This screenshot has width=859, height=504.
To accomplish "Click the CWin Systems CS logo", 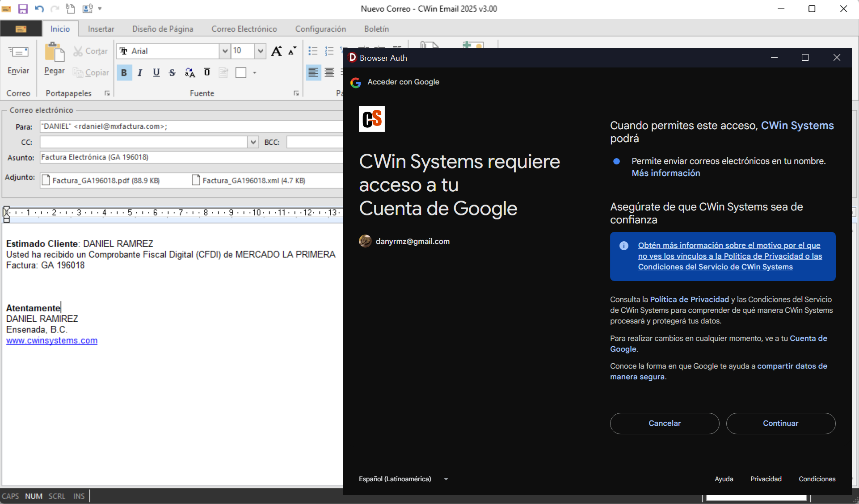I will tap(372, 119).
